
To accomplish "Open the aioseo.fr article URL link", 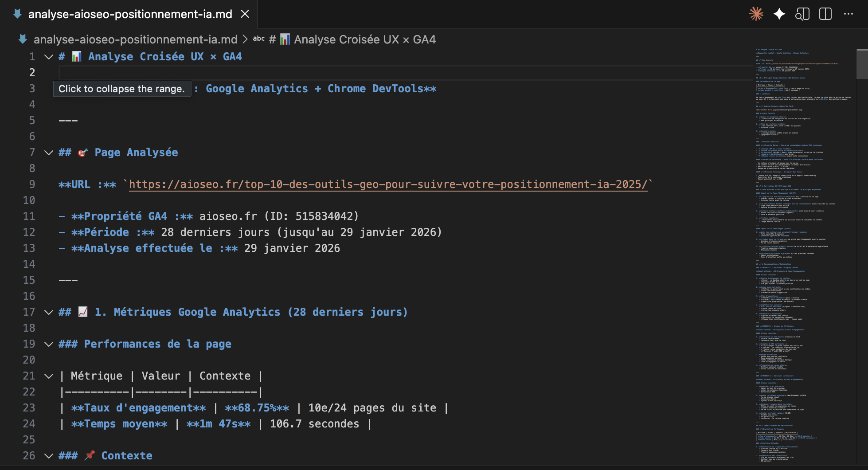I will pyautogui.click(x=388, y=184).
